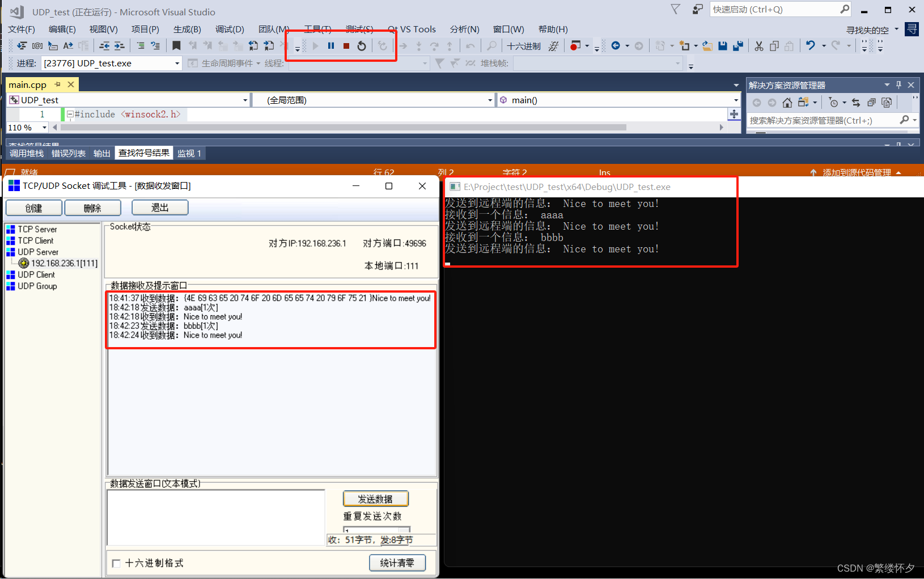The image size is (924, 579).
Task: Open the process [23776] UDP_test.exe dropdown
Action: [x=177, y=64]
